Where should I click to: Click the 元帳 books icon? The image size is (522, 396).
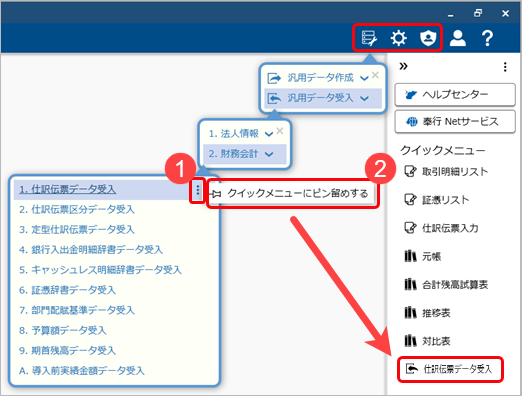tap(410, 256)
